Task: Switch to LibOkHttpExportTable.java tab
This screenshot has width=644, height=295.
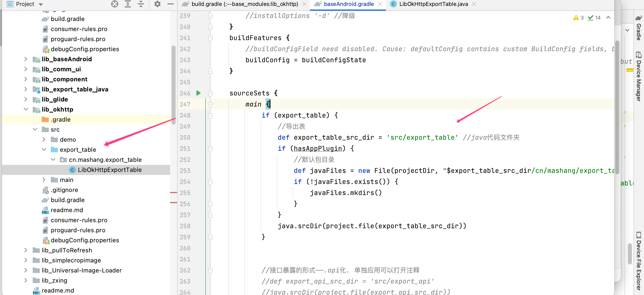Action: pyautogui.click(x=433, y=4)
